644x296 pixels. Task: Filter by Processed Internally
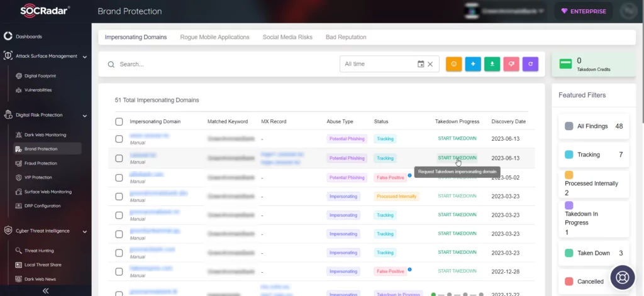(x=594, y=184)
